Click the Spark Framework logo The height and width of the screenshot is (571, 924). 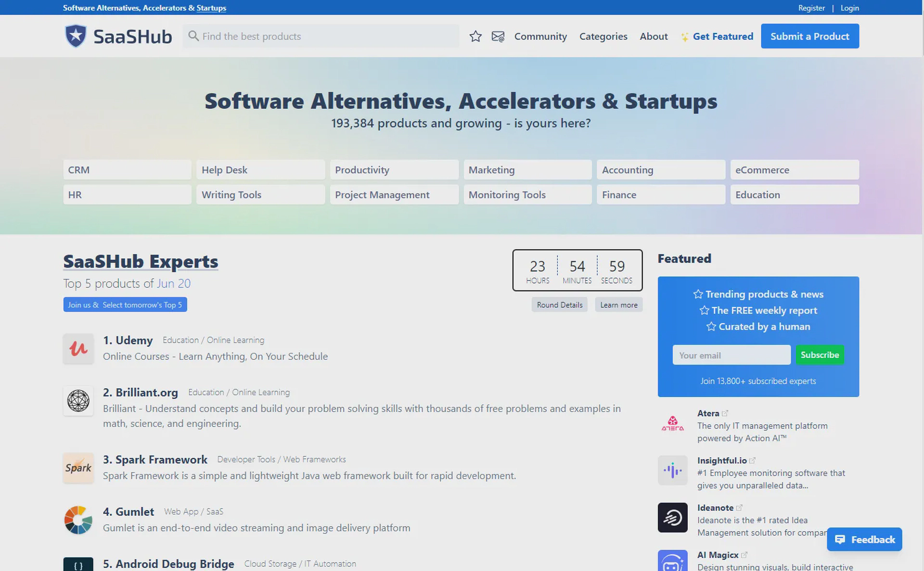(78, 468)
